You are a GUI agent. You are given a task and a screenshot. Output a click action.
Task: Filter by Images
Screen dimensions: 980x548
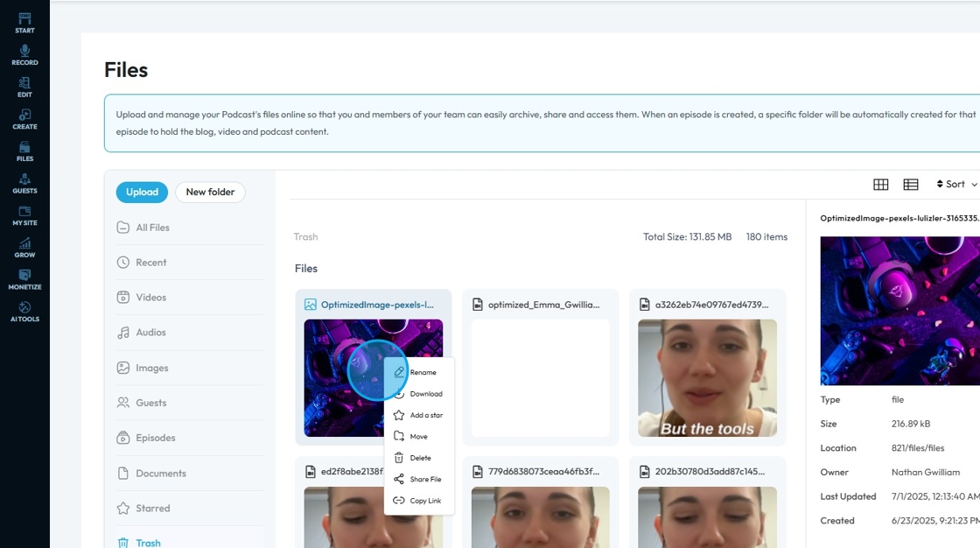coord(190,368)
